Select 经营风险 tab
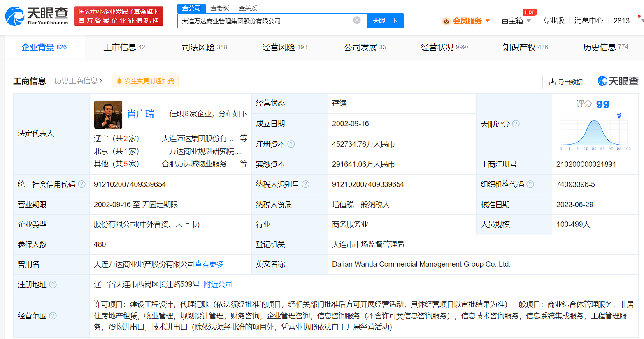644x339 pixels. tap(285, 47)
